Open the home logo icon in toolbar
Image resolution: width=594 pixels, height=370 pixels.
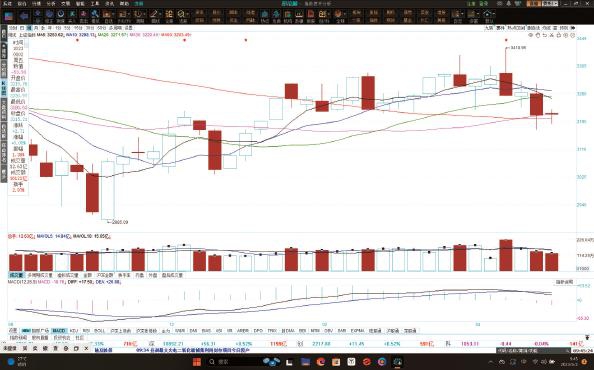tap(8, 16)
